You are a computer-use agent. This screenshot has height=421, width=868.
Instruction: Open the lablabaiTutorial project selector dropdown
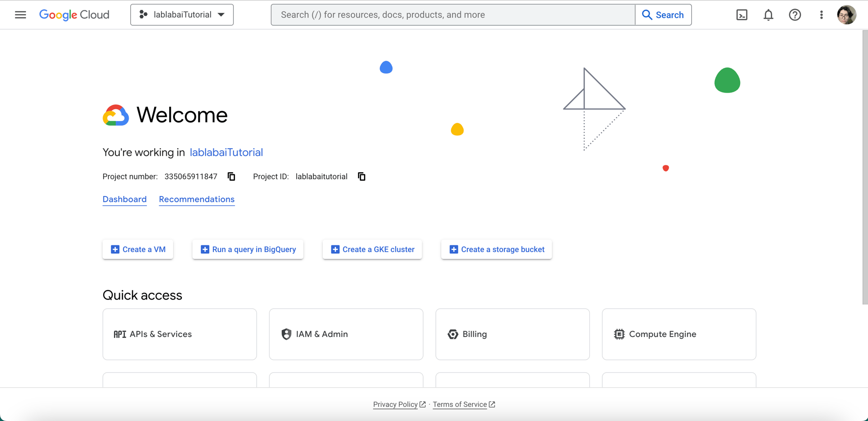click(182, 15)
